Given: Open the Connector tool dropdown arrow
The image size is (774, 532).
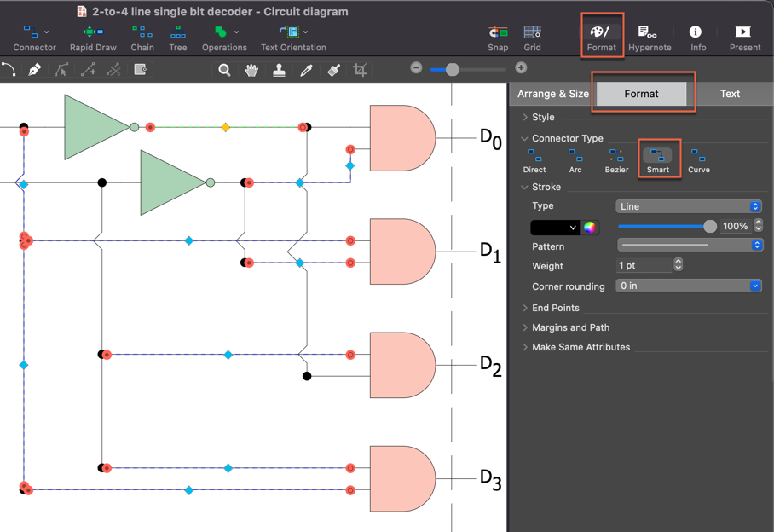Looking at the screenshot, I should point(46,32).
